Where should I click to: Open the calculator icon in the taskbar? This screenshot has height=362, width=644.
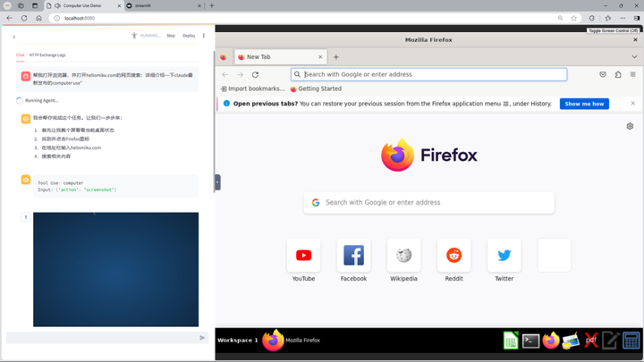(x=631, y=341)
